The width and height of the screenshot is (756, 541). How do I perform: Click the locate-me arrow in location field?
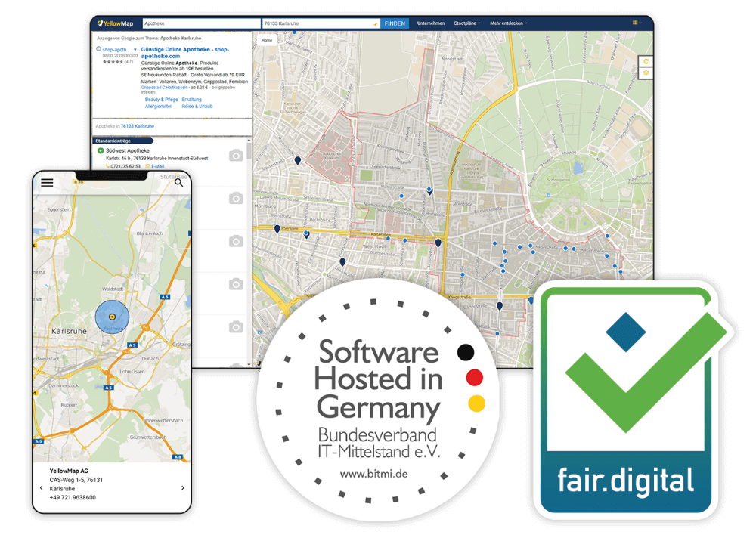[x=375, y=23]
